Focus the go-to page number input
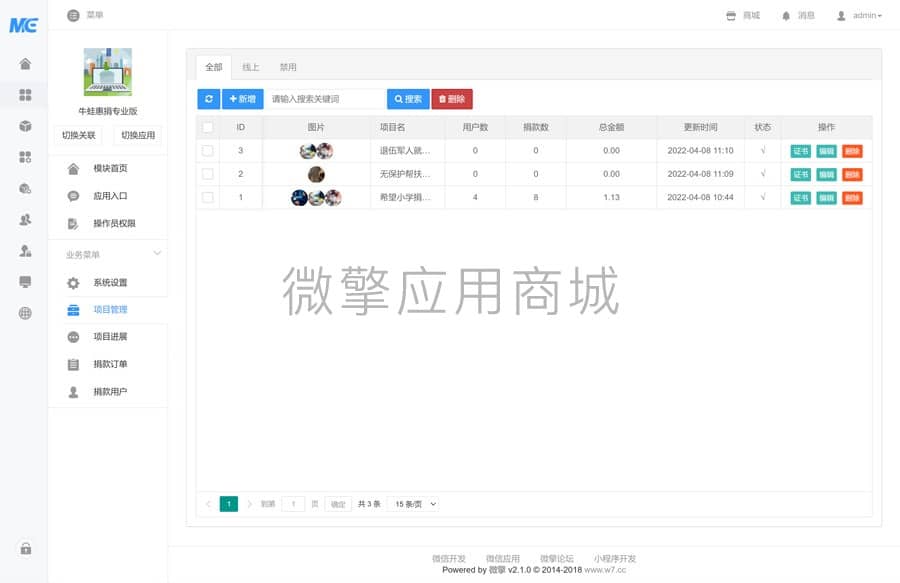Image resolution: width=900 pixels, height=583 pixels. point(293,504)
